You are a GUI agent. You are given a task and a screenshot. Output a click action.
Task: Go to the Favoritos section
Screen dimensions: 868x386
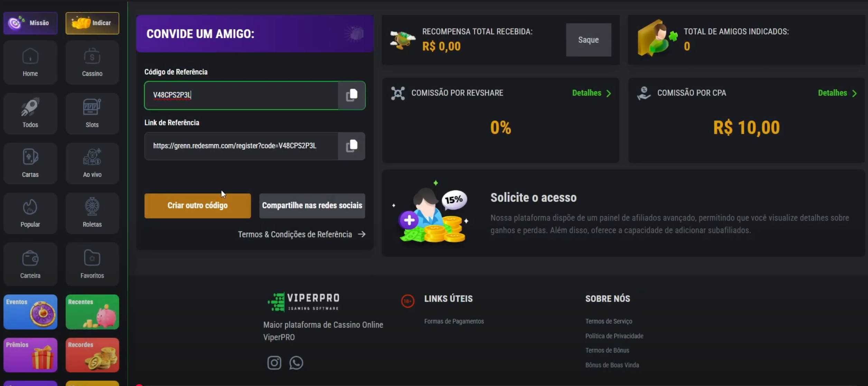pyautogui.click(x=92, y=264)
